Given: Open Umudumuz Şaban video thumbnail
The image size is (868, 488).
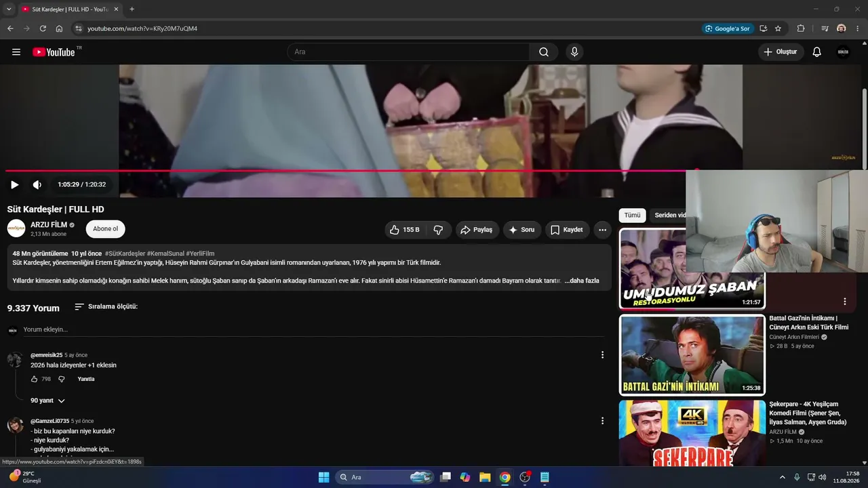Looking at the screenshot, I should pyautogui.click(x=692, y=269).
